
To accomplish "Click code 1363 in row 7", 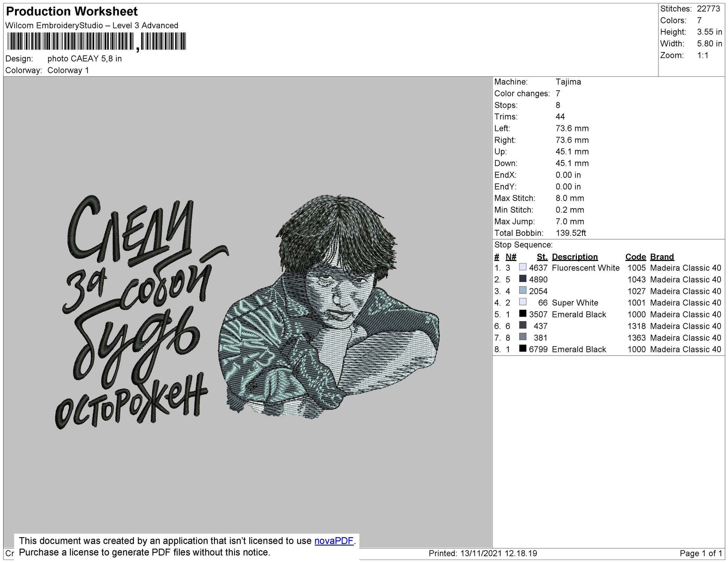I will coord(637,338).
